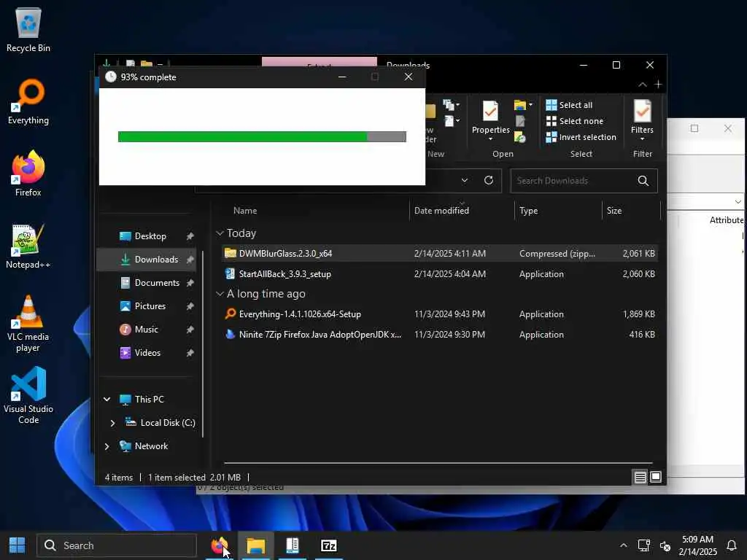Select the StartAllBack_3.9.3_setup file
This screenshot has width=747, height=560.
pyautogui.click(x=439, y=274)
